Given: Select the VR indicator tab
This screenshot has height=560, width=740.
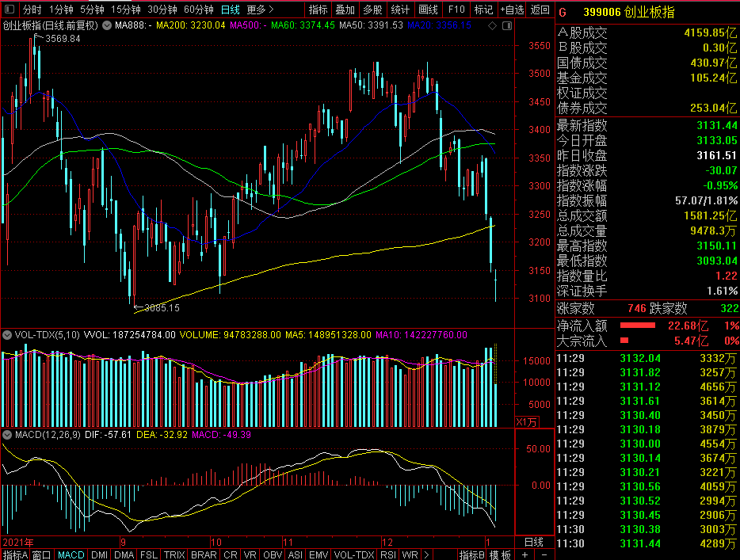Looking at the screenshot, I should [x=250, y=554].
